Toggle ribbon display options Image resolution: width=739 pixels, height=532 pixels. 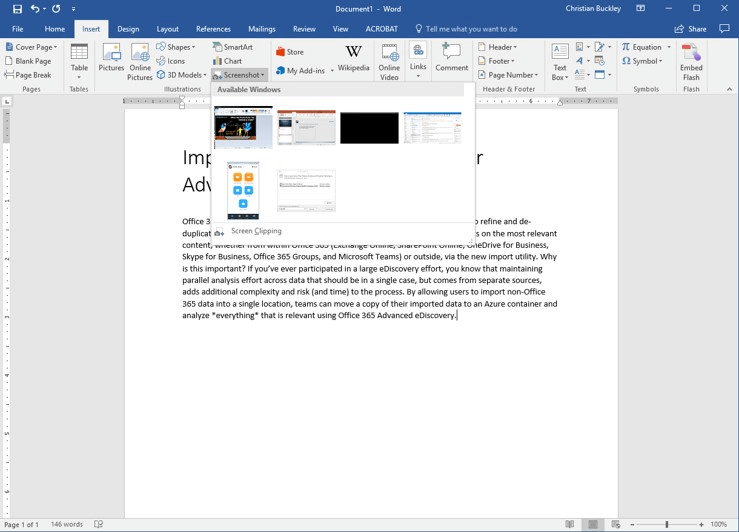[x=640, y=8]
